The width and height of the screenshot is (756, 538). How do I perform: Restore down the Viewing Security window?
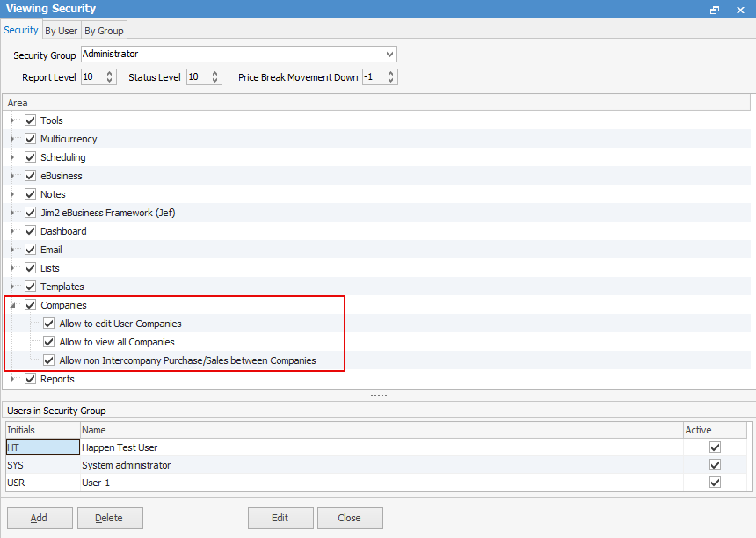715,10
